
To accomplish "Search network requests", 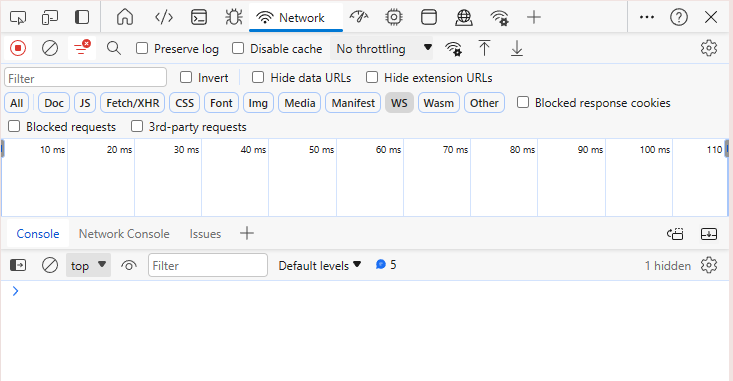I will (114, 48).
